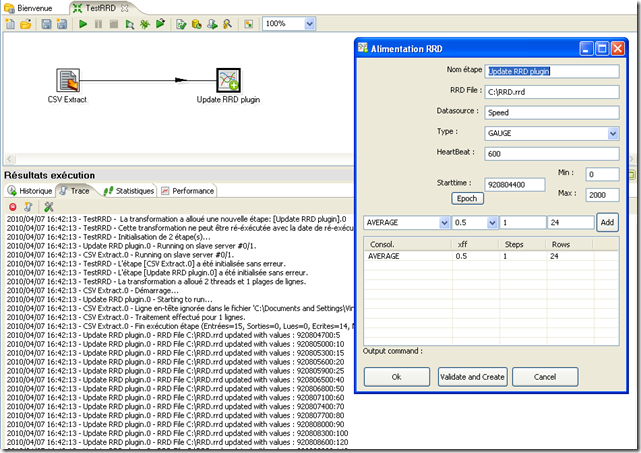641x453 pixels.
Task: Click log line ending with 920804700:5
Action: (x=173, y=335)
